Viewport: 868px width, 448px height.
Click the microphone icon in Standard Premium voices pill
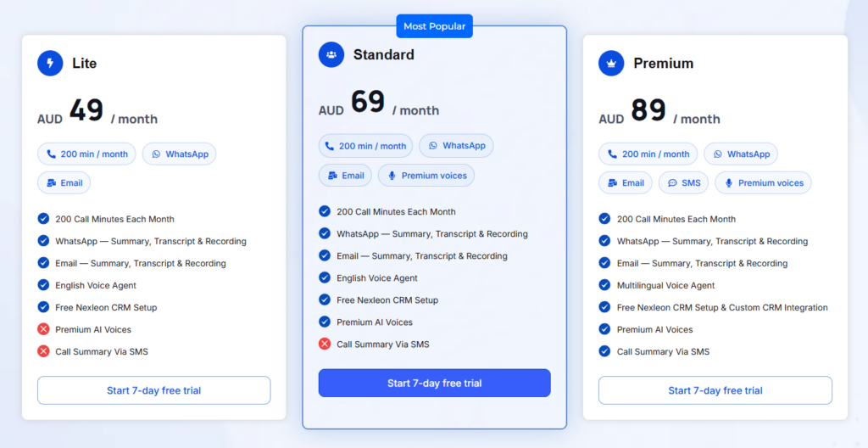pos(392,175)
